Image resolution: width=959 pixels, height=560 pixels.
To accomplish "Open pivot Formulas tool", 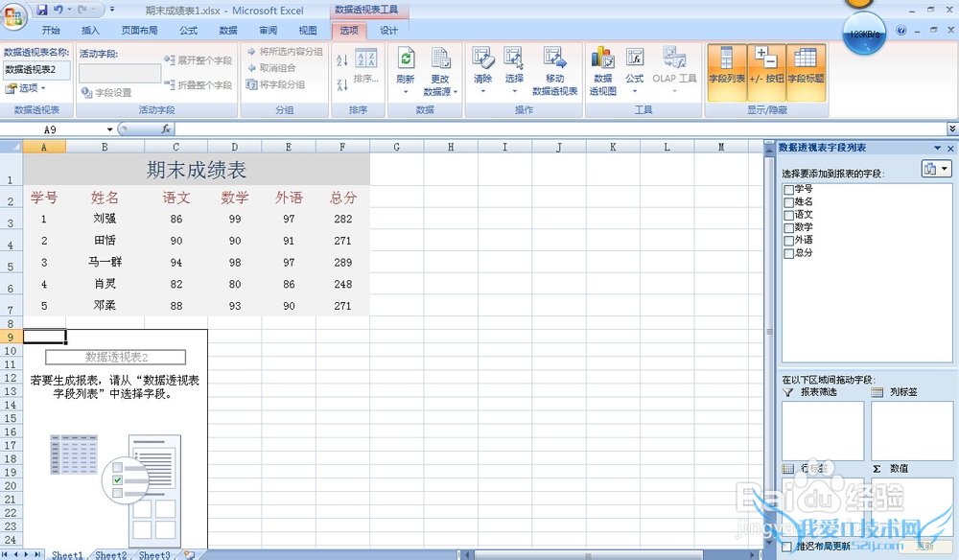I will tap(634, 72).
